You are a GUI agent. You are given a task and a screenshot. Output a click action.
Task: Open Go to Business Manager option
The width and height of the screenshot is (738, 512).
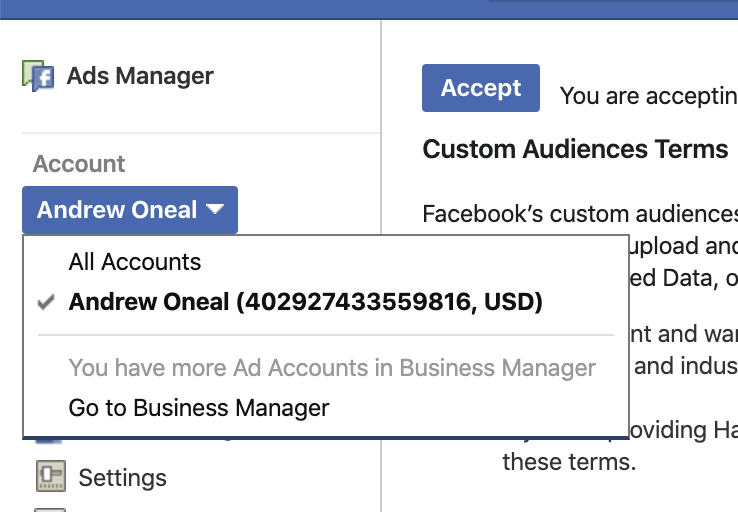pos(199,408)
